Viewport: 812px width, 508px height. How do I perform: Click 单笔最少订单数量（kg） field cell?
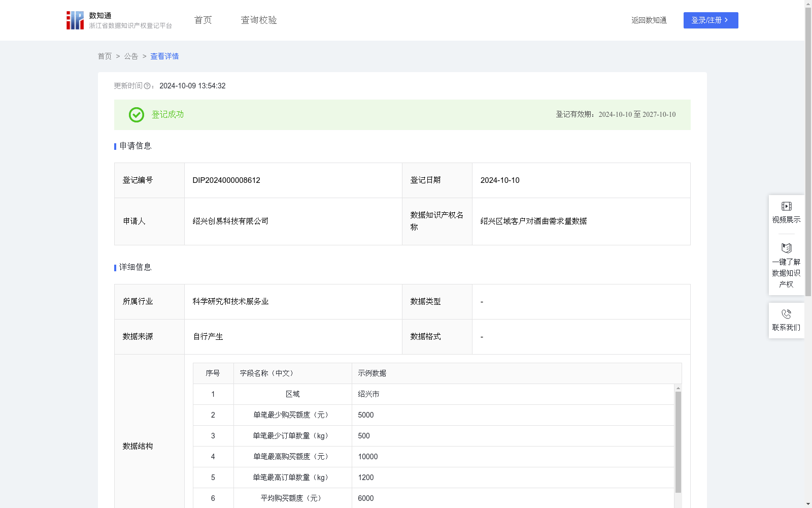tap(292, 436)
